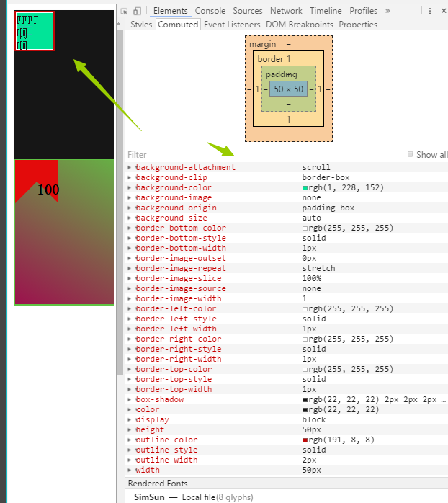Open the Network panel
448x503 pixels.
pos(286,11)
